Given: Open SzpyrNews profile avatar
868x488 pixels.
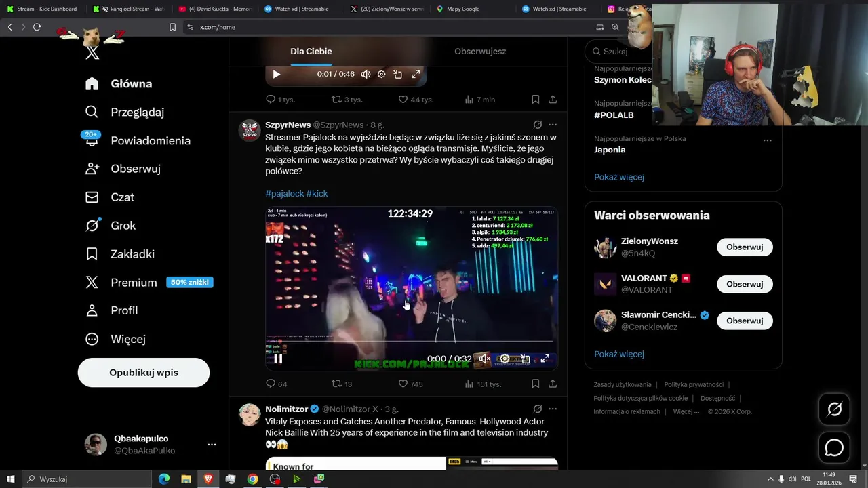Looking at the screenshot, I should coord(250,130).
